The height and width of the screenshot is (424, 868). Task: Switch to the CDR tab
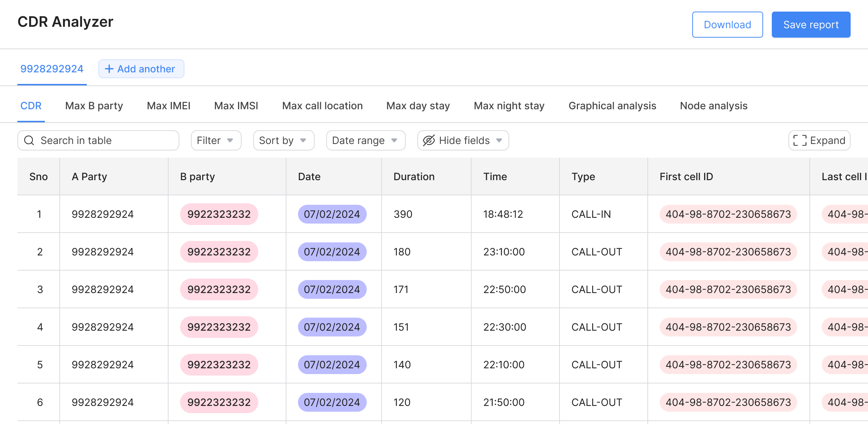(31, 106)
